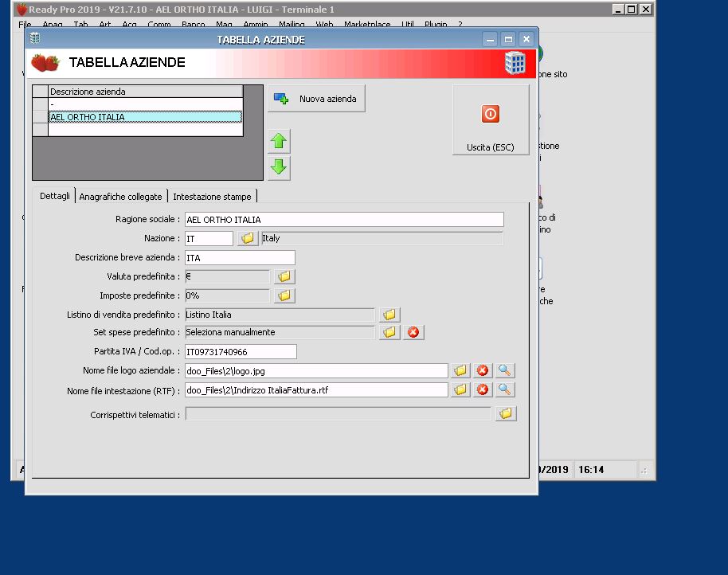Click the Descrizione azienda column header

click(145, 92)
